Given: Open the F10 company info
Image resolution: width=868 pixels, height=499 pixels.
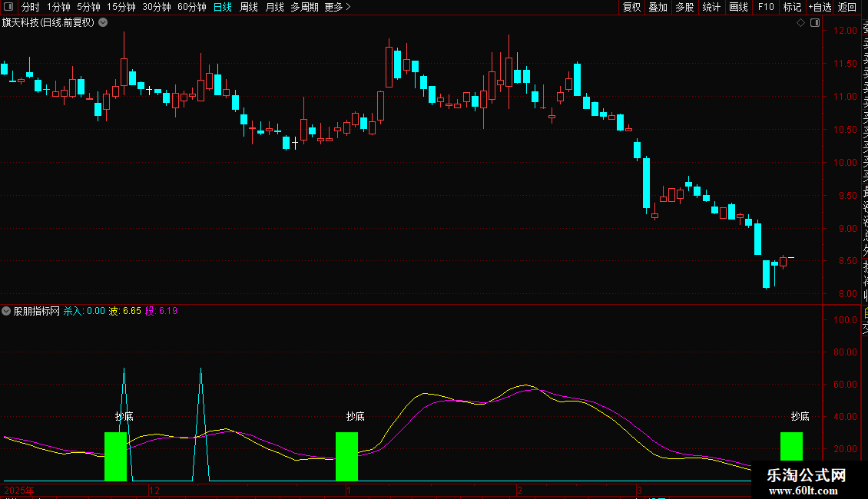Looking at the screenshot, I should pyautogui.click(x=766, y=7).
